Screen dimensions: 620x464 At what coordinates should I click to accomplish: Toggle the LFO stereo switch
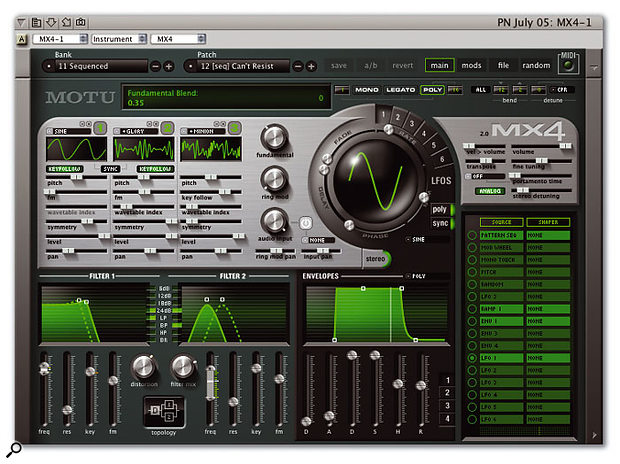[377, 259]
